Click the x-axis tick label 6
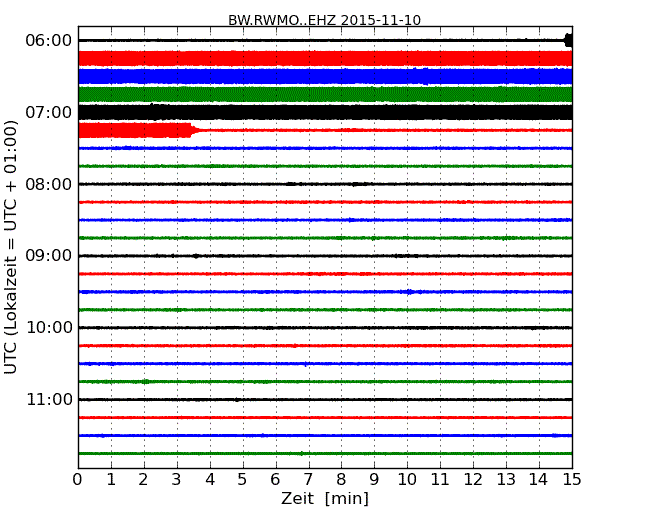 click(275, 479)
